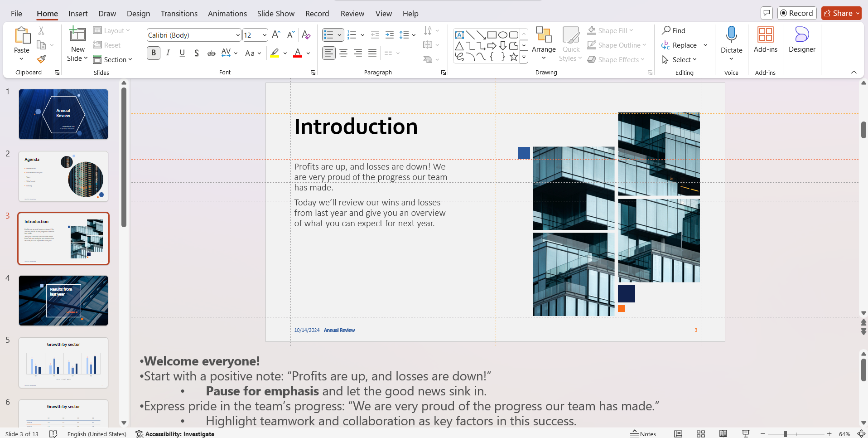868x438 pixels.
Task: Open the Select dropdown in Editing
Action: (679, 59)
